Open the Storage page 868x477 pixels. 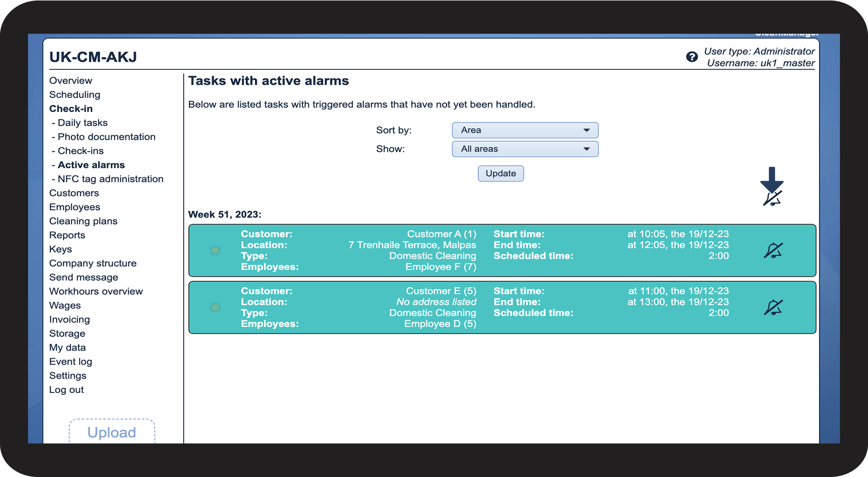tap(67, 334)
